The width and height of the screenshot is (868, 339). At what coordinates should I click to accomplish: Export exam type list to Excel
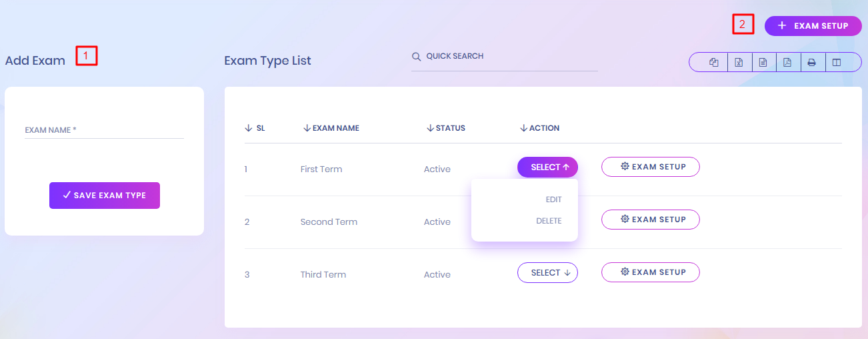pyautogui.click(x=739, y=62)
